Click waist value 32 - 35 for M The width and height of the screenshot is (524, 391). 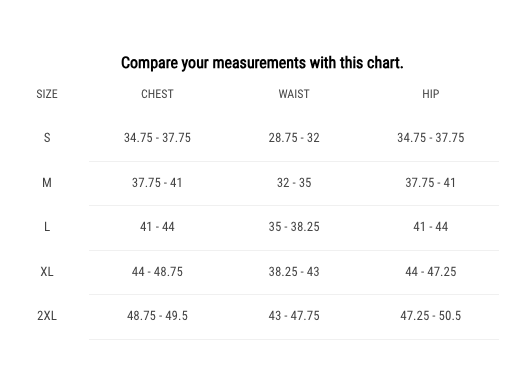pos(294,183)
